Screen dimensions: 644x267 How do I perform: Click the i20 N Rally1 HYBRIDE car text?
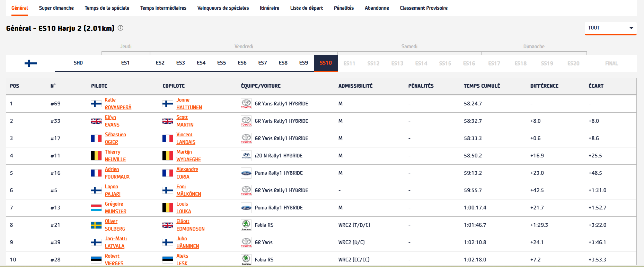(279, 156)
